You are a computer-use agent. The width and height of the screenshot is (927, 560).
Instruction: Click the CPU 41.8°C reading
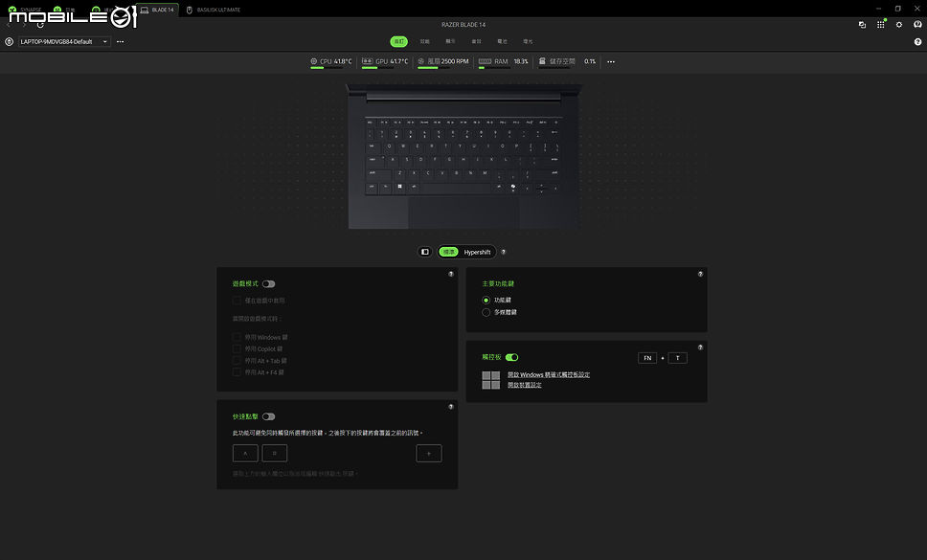pos(343,61)
